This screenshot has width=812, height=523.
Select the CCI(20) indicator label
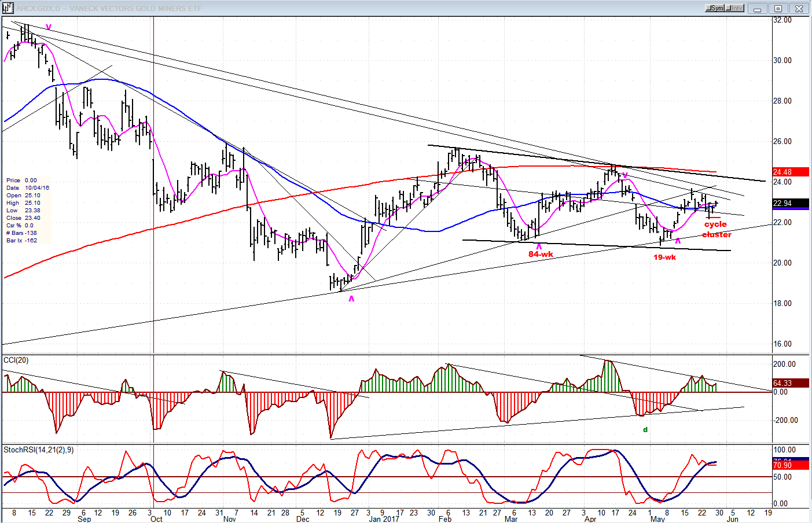(x=16, y=360)
